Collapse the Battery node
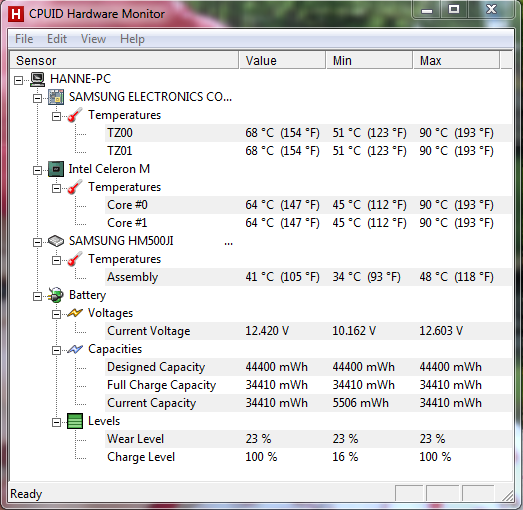This screenshot has width=523, height=510. point(37,297)
